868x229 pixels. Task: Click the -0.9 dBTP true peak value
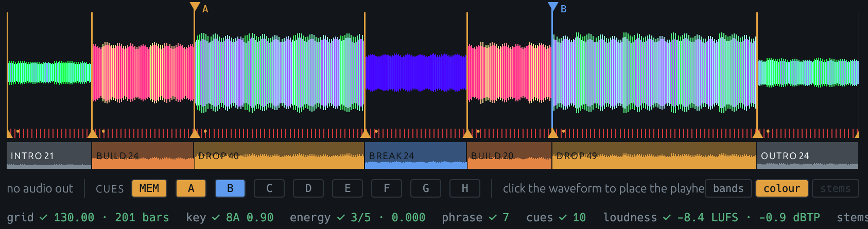(789, 218)
